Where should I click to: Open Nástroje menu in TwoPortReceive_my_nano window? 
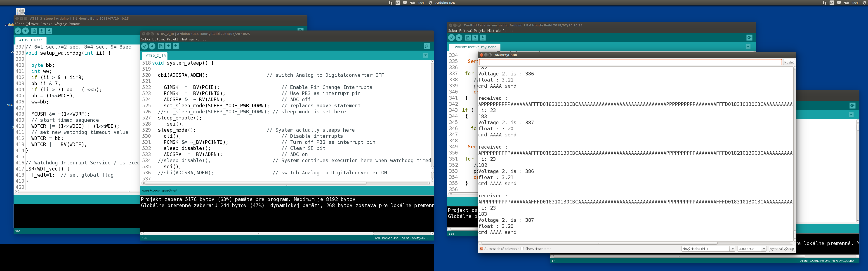(x=494, y=31)
